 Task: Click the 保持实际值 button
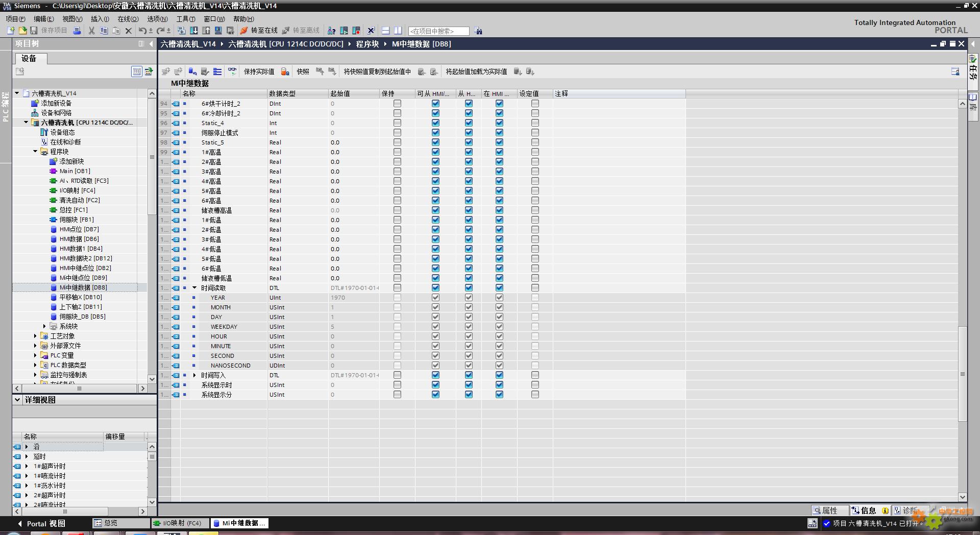[x=259, y=71]
